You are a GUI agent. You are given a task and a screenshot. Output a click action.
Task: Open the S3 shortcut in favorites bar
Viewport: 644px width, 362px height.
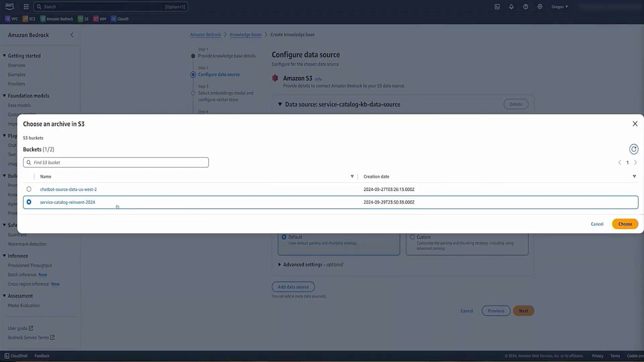click(83, 19)
